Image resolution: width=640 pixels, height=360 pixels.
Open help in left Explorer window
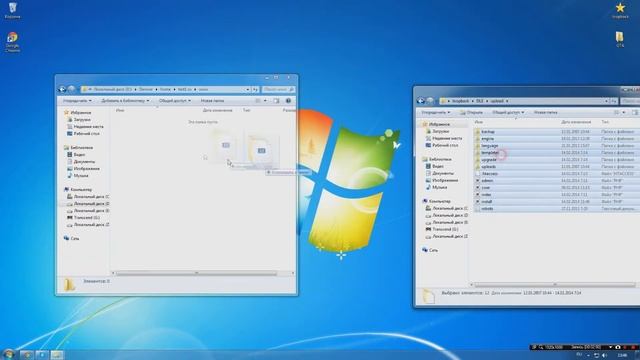click(288, 100)
